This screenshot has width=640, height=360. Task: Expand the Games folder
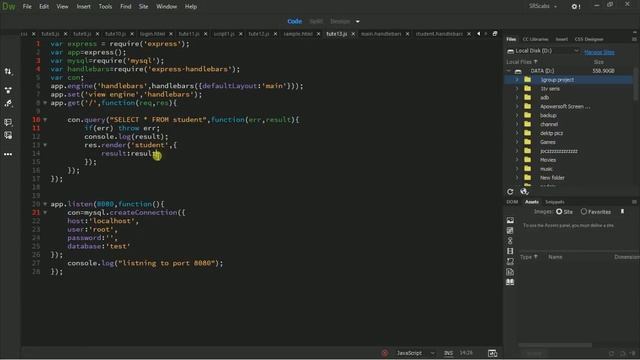click(517, 142)
